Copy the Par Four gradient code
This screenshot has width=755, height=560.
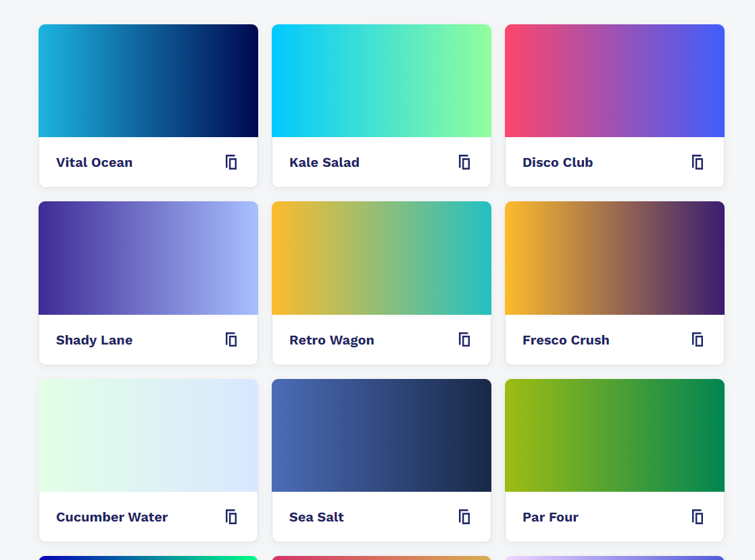pyautogui.click(x=698, y=517)
